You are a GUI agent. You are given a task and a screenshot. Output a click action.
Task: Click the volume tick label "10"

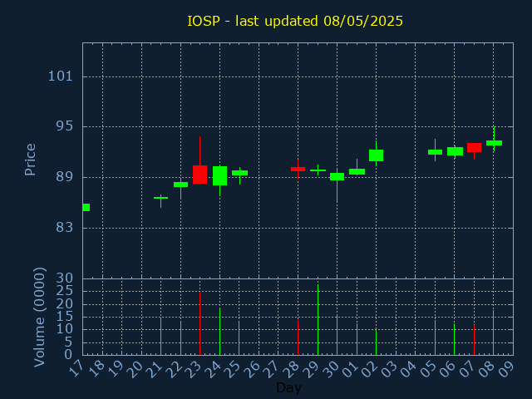pyautogui.click(x=65, y=329)
